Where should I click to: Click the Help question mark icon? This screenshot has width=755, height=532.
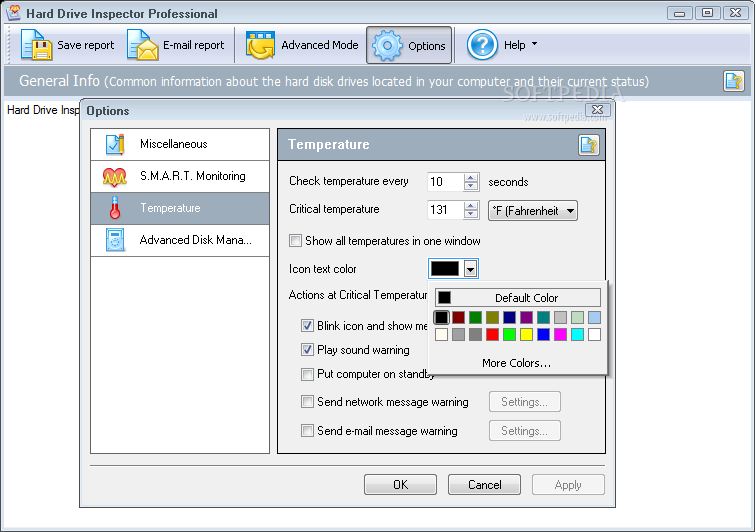[x=482, y=45]
